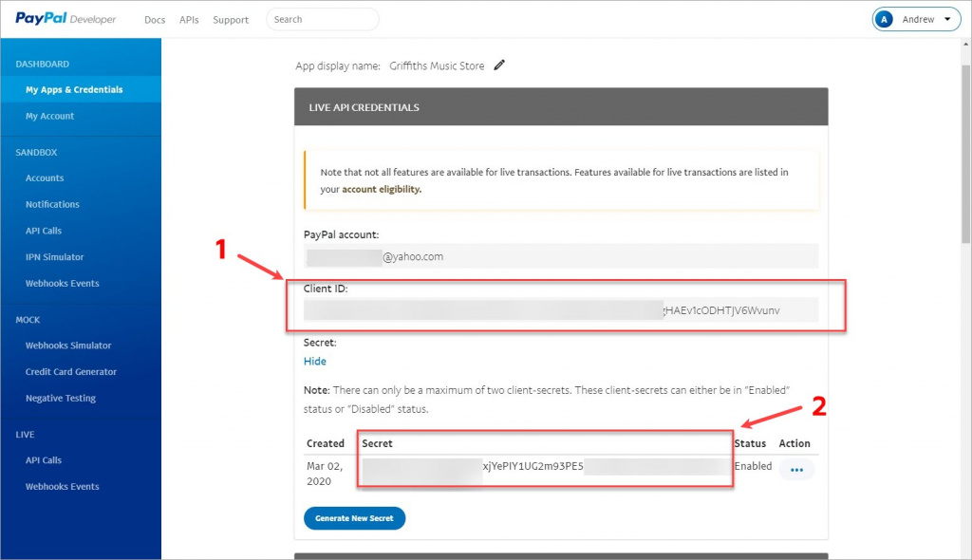Click the Generate New Secret button
The height and width of the screenshot is (560, 972).
click(x=355, y=518)
